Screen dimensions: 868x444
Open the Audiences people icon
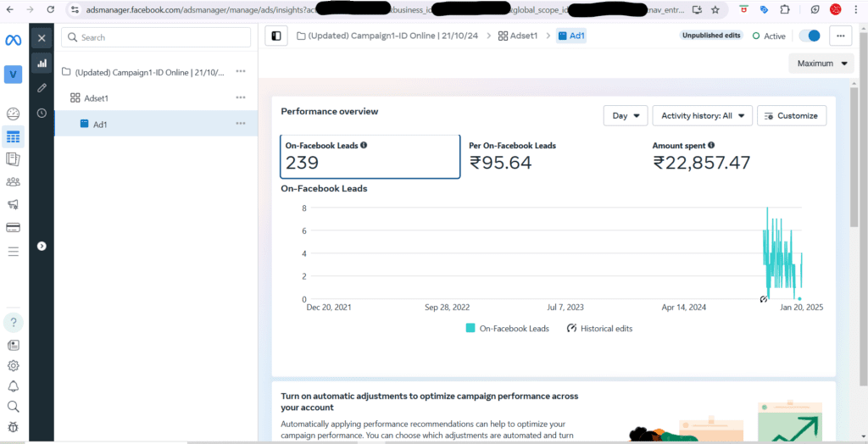coord(14,181)
